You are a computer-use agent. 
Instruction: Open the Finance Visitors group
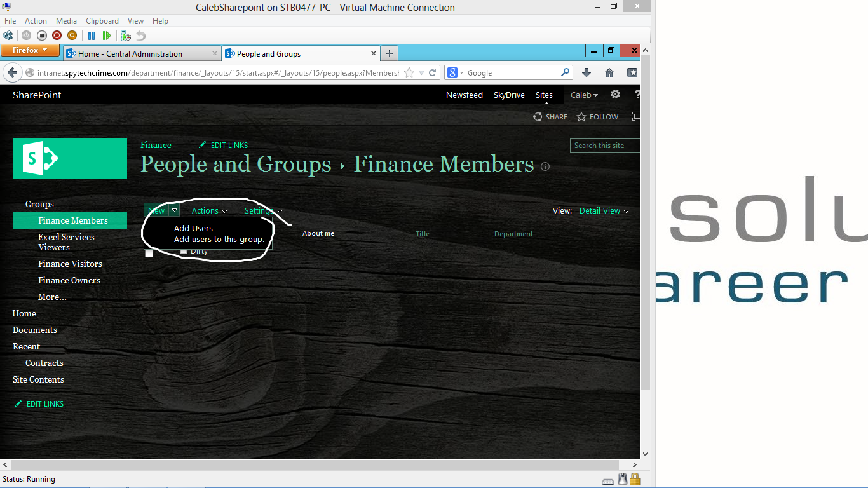tap(70, 264)
